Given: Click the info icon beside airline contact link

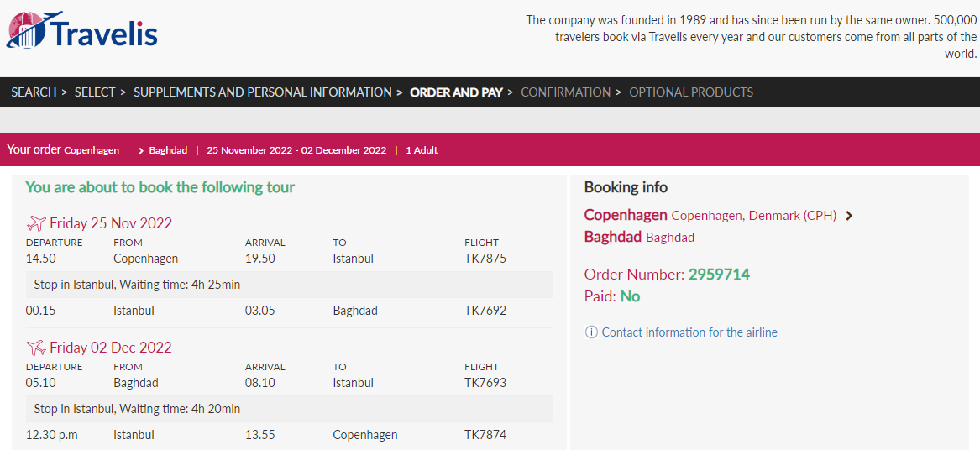Looking at the screenshot, I should tap(590, 332).
